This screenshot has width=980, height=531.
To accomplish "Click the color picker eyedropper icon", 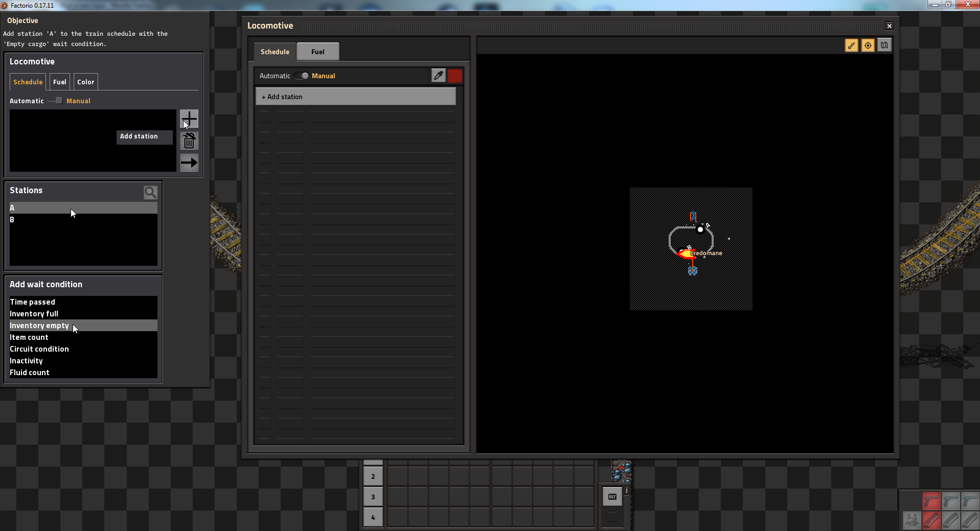I will (438, 76).
